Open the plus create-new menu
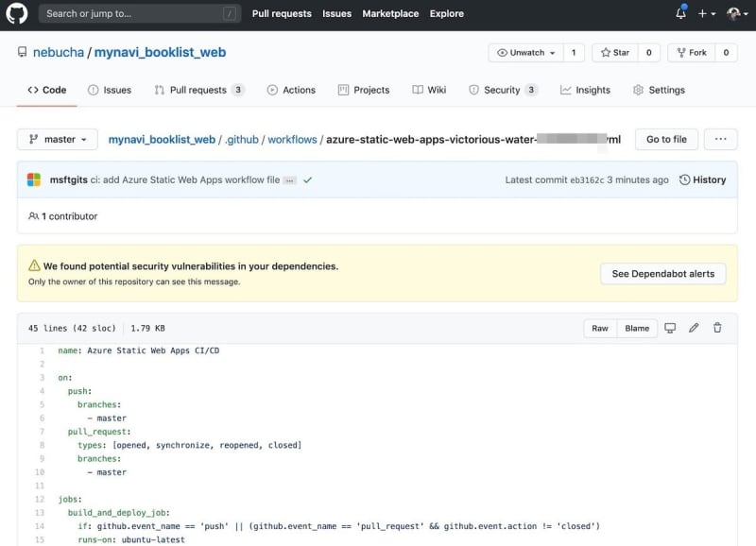 pos(706,14)
